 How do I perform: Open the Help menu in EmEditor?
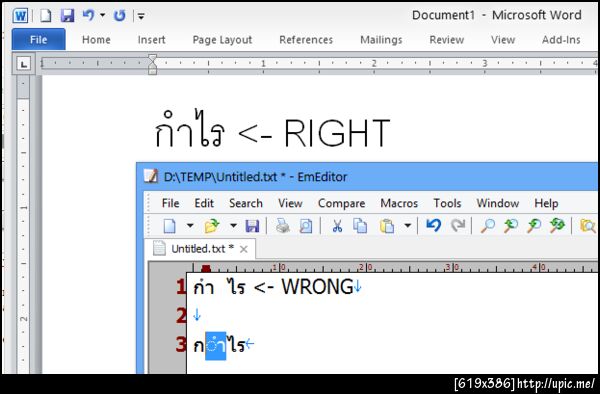(546, 203)
